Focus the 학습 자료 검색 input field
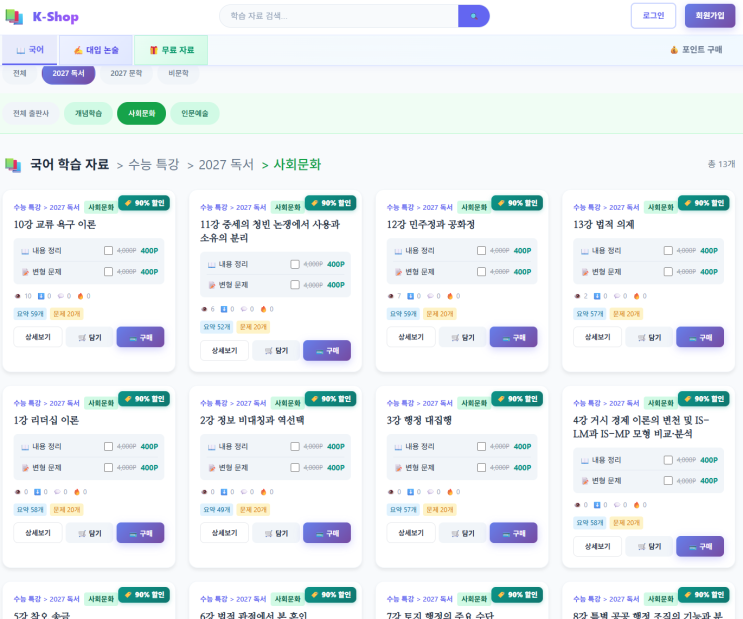This screenshot has height=619, width=743. [x=340, y=16]
